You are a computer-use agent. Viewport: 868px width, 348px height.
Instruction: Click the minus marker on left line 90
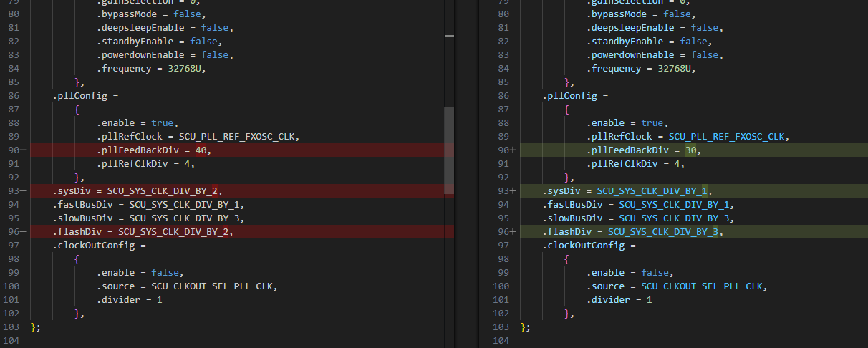[x=24, y=150]
